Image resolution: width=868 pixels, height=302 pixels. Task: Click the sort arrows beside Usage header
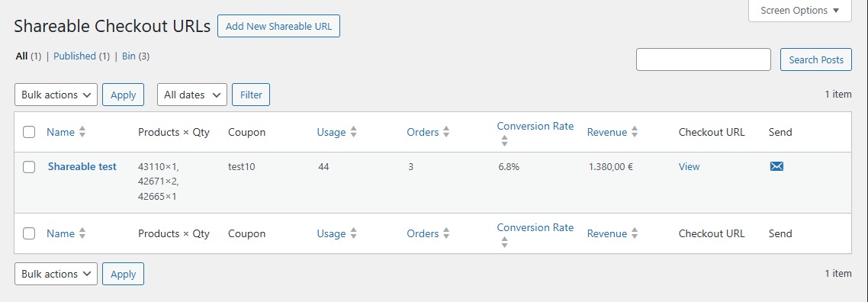coord(354,132)
